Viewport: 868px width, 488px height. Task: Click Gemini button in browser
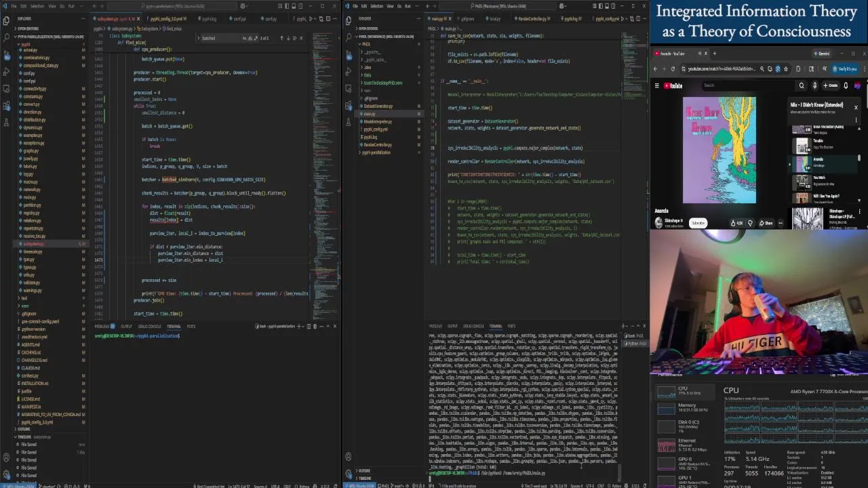click(822, 54)
